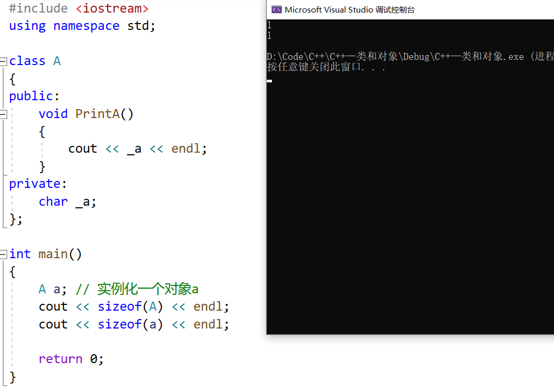Collapse the class A code block

3,61
